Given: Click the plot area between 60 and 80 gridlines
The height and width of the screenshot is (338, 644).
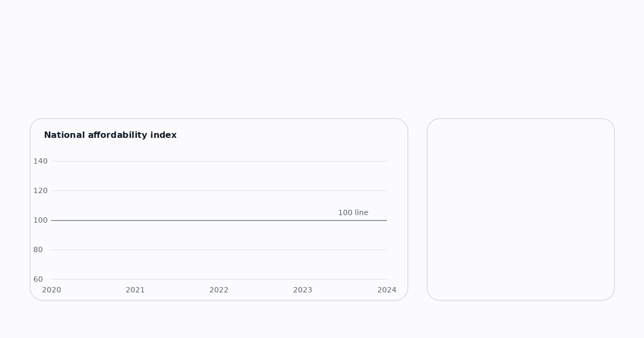Looking at the screenshot, I should [x=219, y=264].
